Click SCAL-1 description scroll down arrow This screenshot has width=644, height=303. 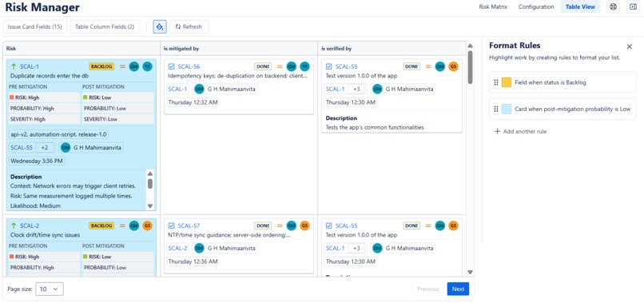point(150,206)
